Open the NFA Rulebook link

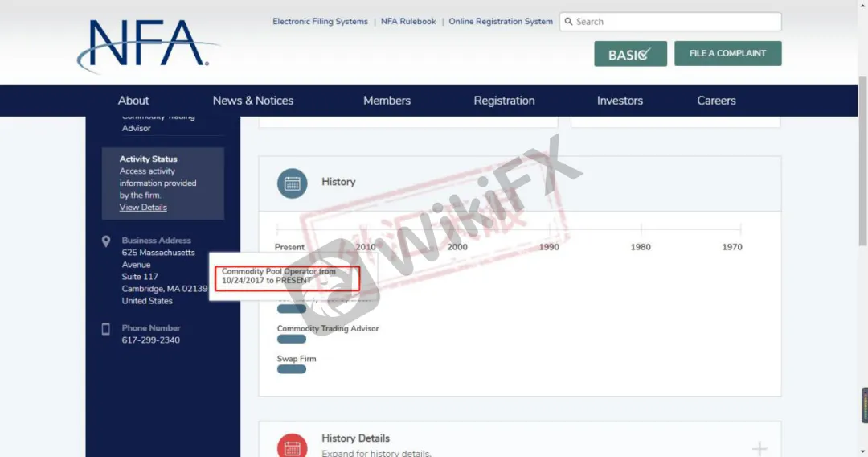pyautogui.click(x=408, y=22)
